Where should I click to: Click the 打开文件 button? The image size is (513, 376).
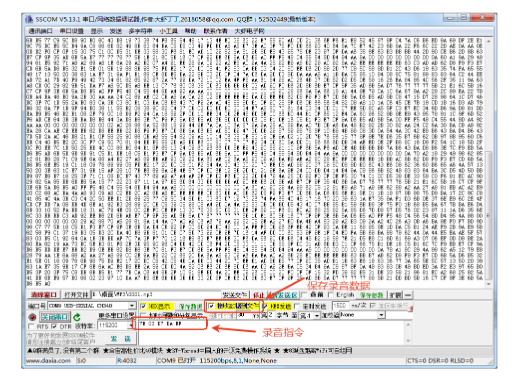tap(76, 295)
